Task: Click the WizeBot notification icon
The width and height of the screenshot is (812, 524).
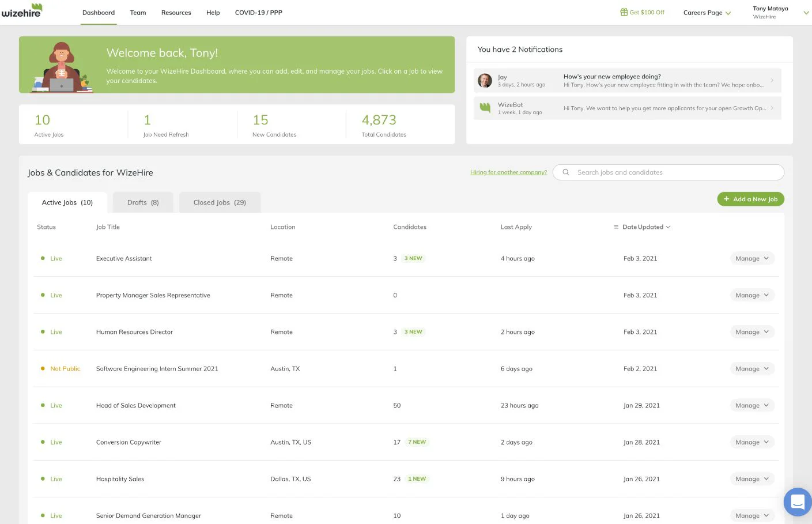Action: coord(485,108)
